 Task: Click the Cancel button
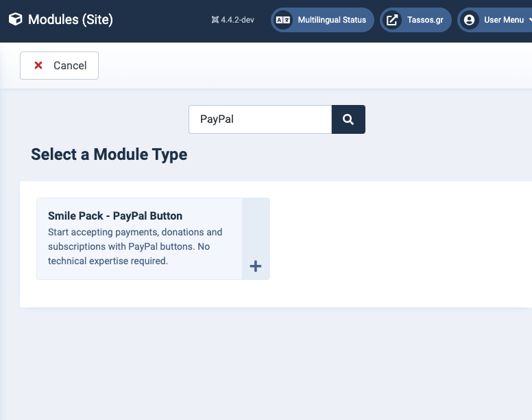60,65
